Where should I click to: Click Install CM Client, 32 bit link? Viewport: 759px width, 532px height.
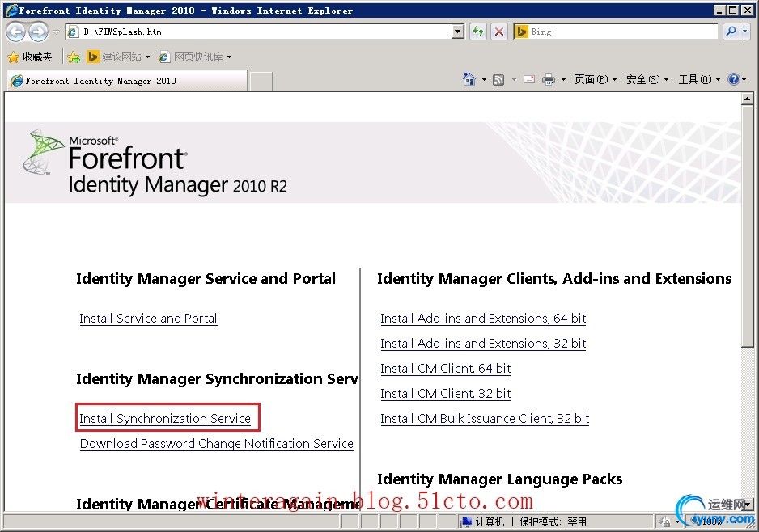pyautogui.click(x=445, y=394)
